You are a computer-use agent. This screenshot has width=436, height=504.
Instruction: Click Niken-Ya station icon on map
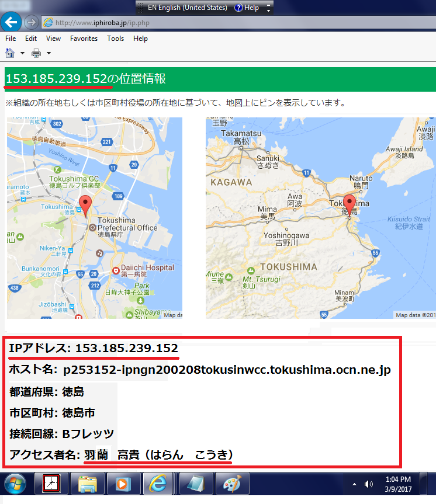tap(71, 251)
